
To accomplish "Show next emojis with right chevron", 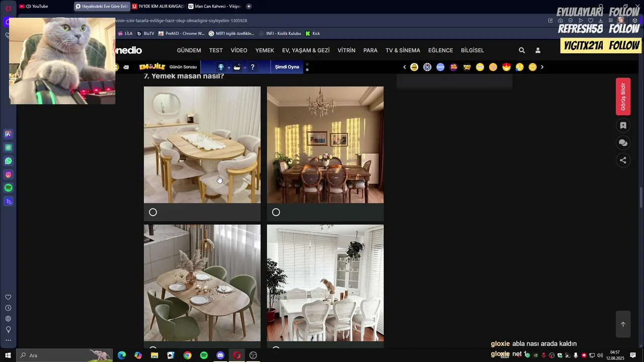I will [x=542, y=67].
